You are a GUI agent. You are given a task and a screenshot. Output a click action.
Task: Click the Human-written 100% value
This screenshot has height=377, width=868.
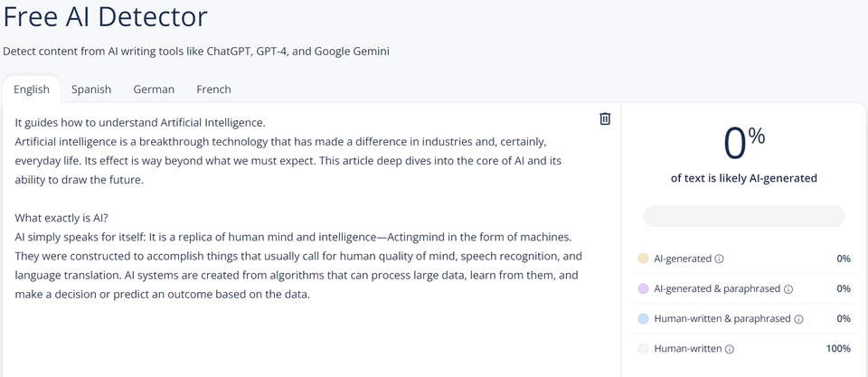(x=838, y=349)
